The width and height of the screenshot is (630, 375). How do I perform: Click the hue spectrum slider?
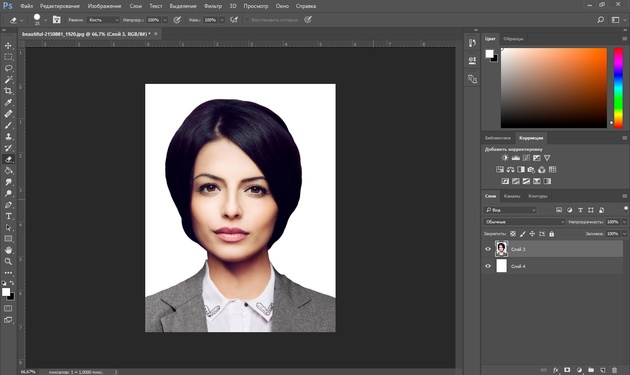pos(618,88)
